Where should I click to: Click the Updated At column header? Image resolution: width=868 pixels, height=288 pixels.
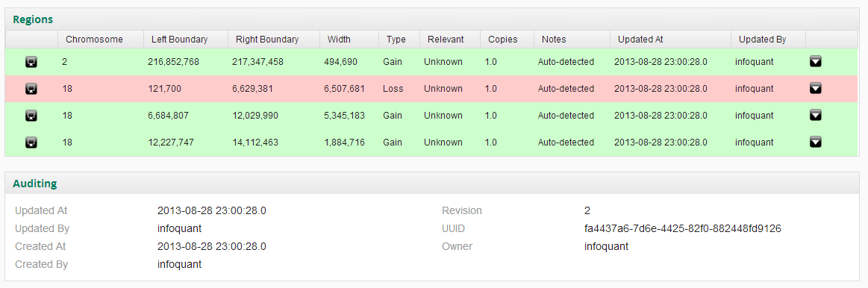[x=670, y=40]
